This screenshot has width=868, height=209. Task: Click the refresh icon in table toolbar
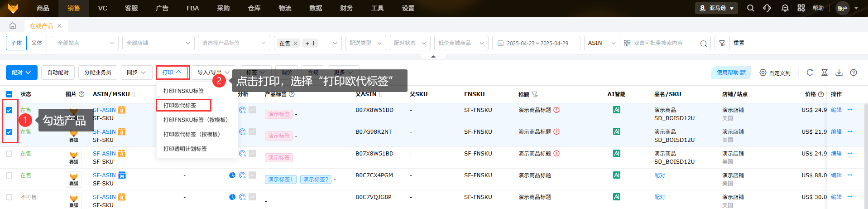pyautogui.click(x=810, y=73)
